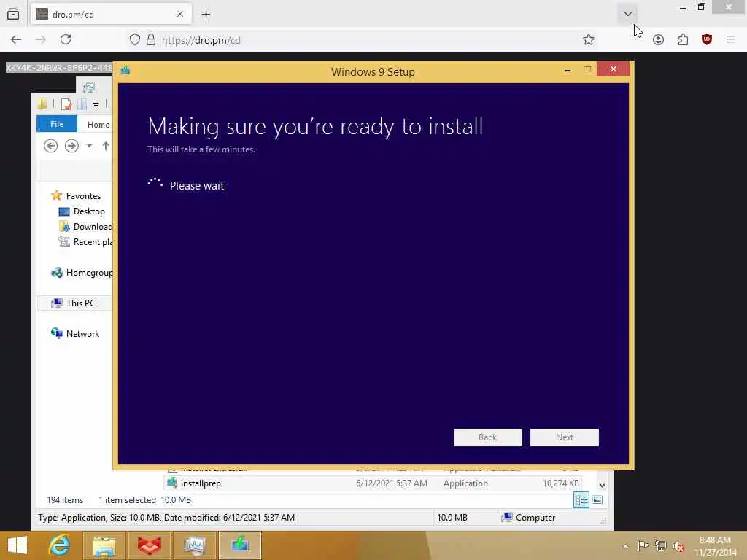The height and width of the screenshot is (560, 747).
Task: Open Firefox View icon at top left
Action: click(x=13, y=15)
